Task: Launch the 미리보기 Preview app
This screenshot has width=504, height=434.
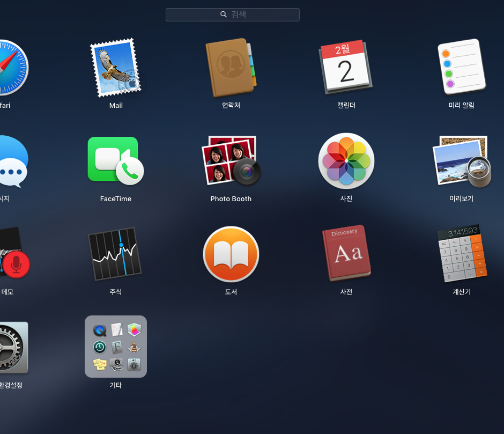Action: point(462,161)
